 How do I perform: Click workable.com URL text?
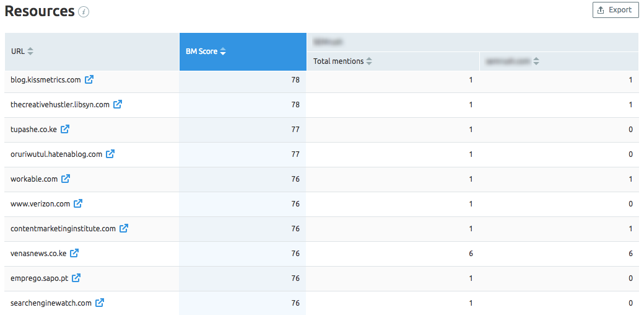tap(34, 179)
